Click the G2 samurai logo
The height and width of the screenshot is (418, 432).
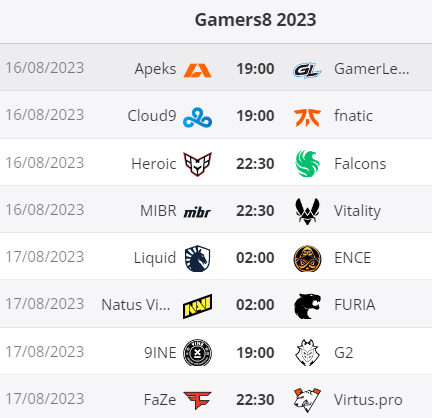pyautogui.click(x=307, y=353)
